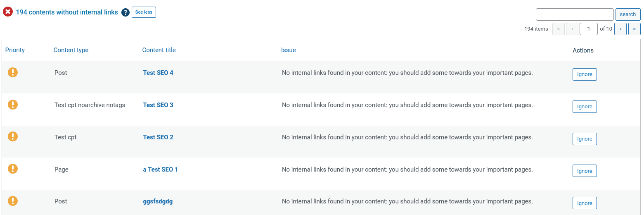Focus the search text field

point(575,14)
